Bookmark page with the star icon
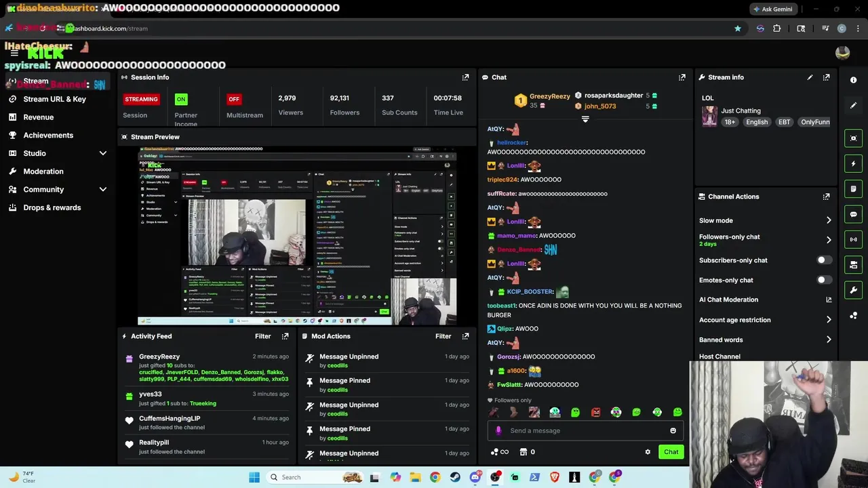The height and width of the screenshot is (488, 868). click(x=738, y=28)
